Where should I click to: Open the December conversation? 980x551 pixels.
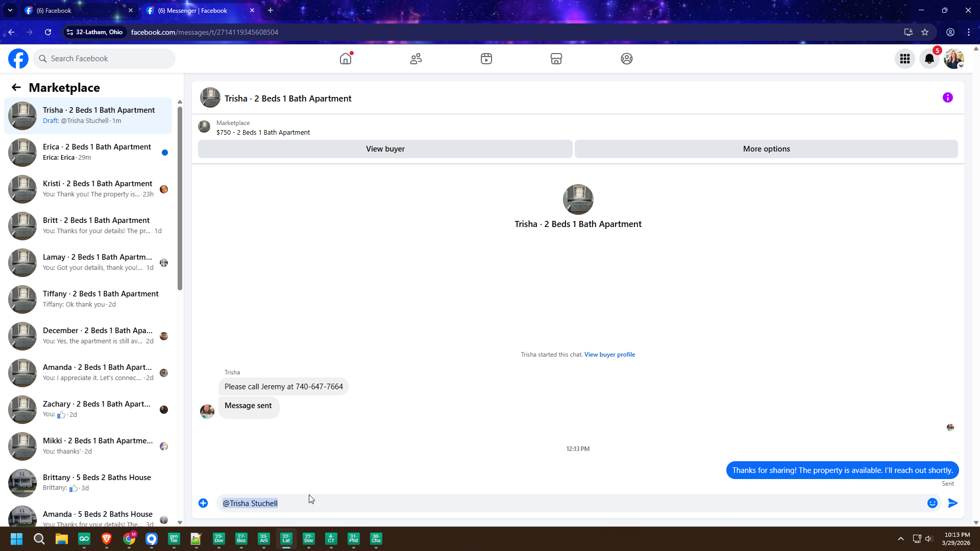pyautogui.click(x=88, y=336)
